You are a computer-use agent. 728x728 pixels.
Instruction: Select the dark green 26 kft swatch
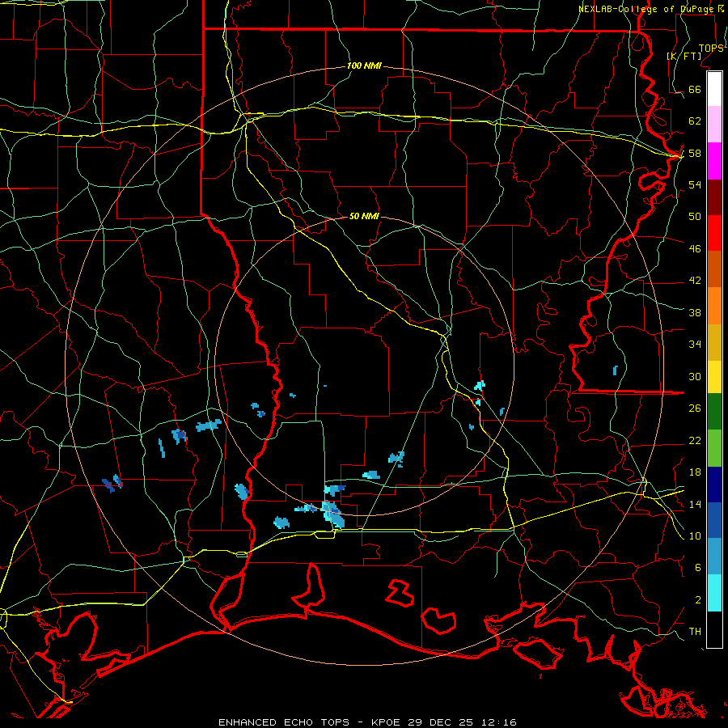coord(714,412)
